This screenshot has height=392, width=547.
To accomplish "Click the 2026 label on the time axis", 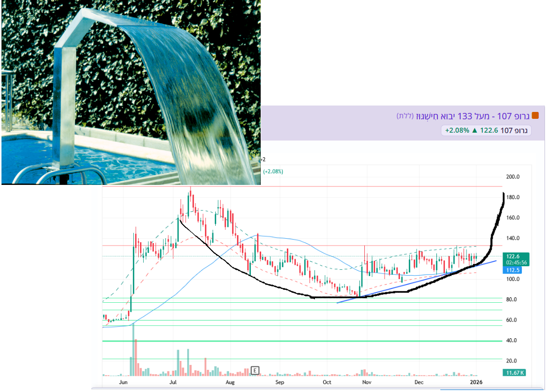I will pos(476,382).
